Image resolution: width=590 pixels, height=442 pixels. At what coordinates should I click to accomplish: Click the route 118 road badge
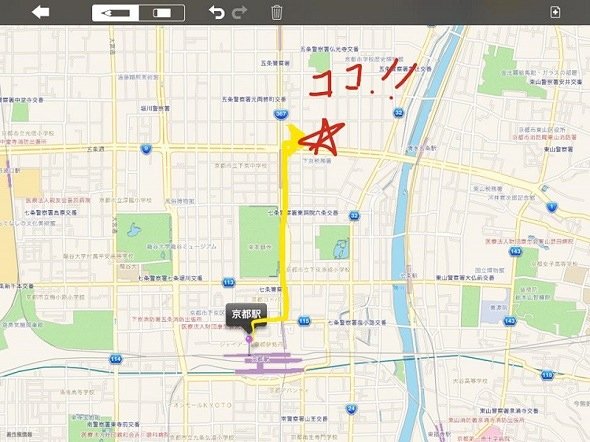pos(547,375)
